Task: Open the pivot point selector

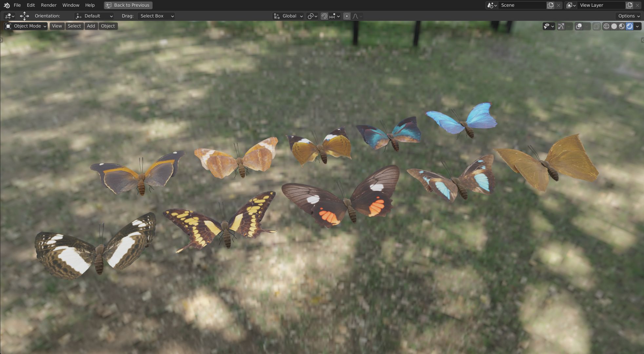Action: tap(312, 16)
